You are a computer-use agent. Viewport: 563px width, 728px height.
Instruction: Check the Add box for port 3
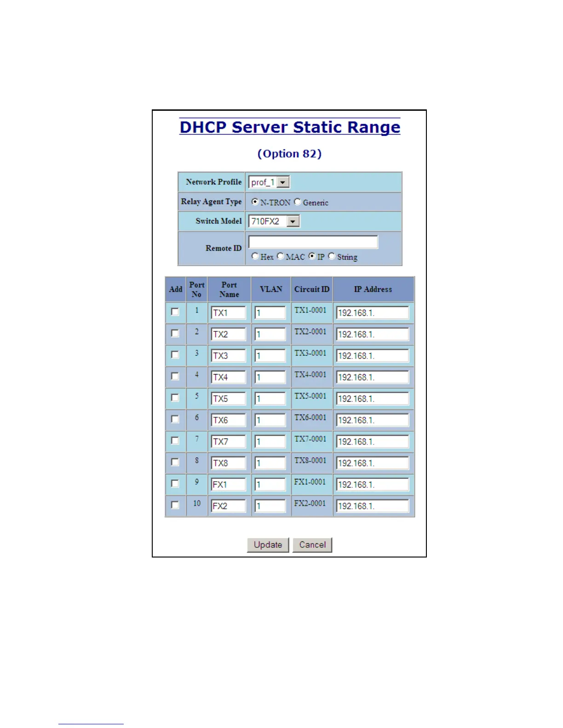(x=175, y=355)
